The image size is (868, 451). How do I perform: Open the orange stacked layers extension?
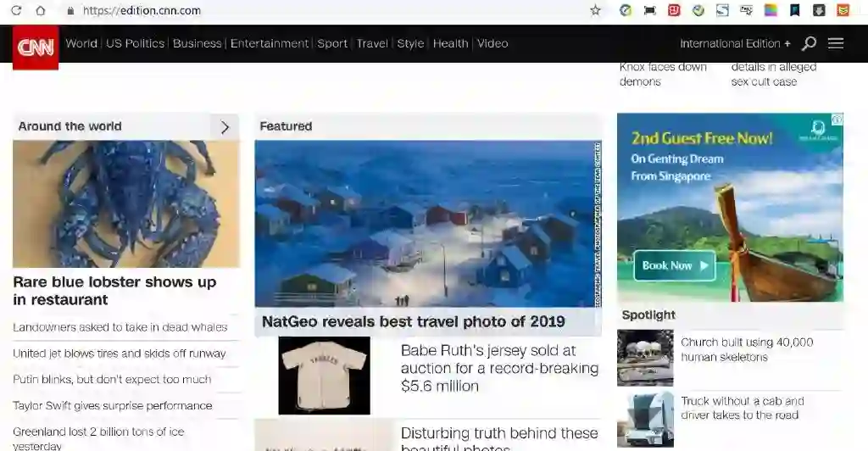tap(843, 10)
